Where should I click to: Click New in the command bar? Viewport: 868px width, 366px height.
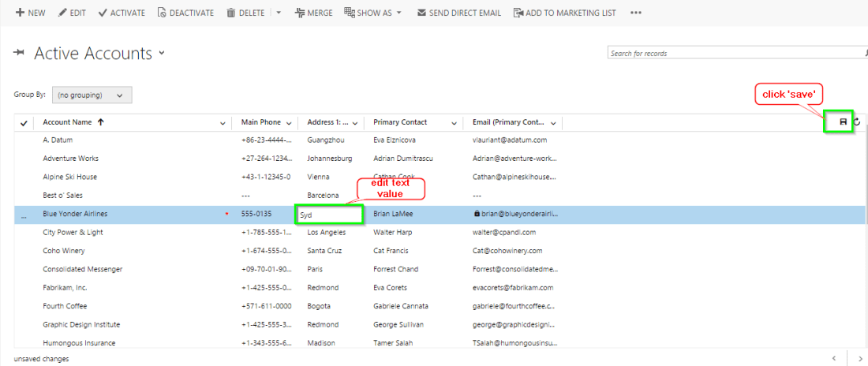[x=30, y=13]
